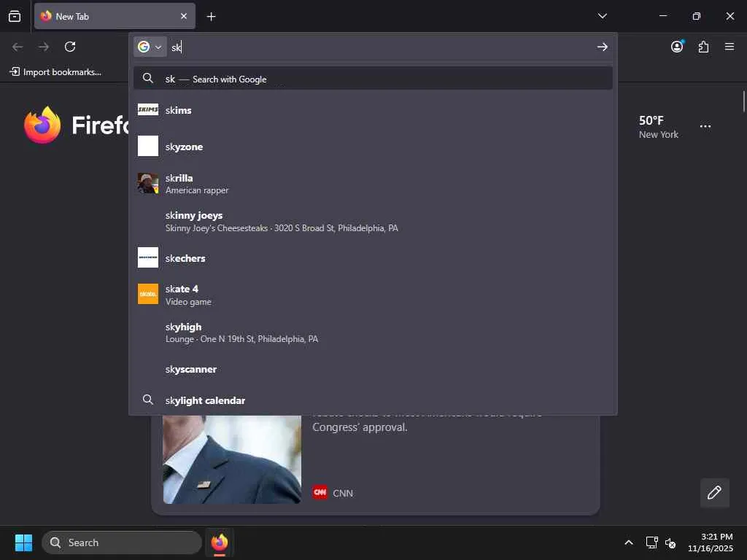
Task: Go back one page
Action: tap(18, 47)
